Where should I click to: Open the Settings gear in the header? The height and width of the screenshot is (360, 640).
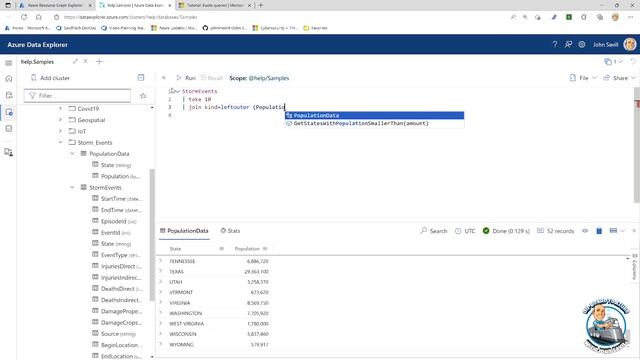(x=582, y=44)
